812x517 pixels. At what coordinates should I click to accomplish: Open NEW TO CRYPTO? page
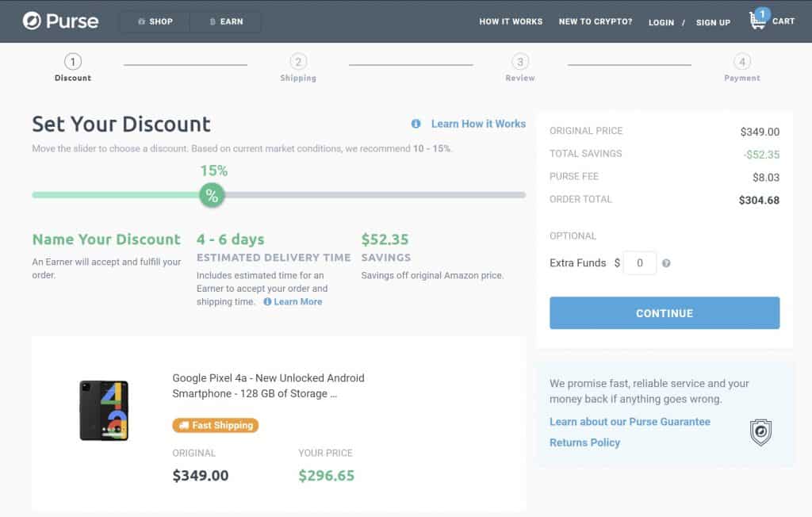point(596,21)
